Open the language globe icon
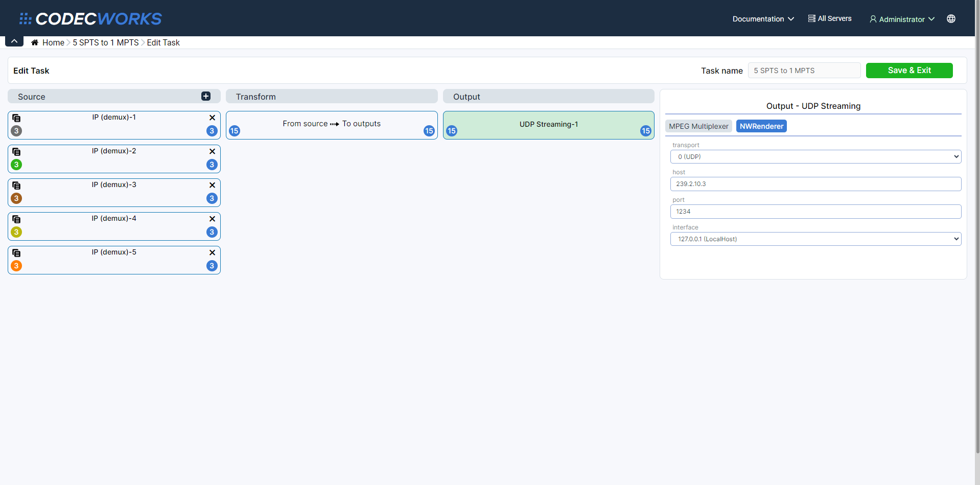The height and width of the screenshot is (485, 980). tap(951, 18)
